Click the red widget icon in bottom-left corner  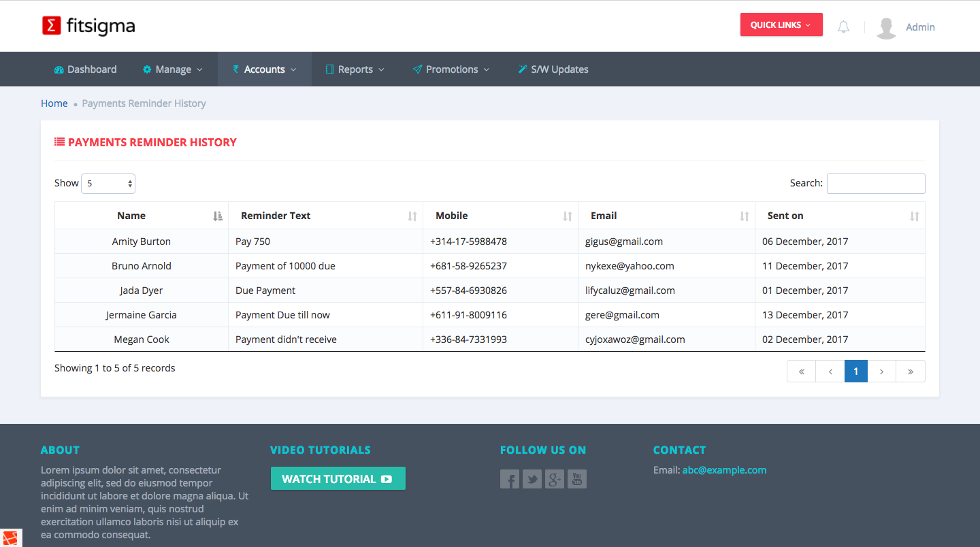[x=12, y=537]
